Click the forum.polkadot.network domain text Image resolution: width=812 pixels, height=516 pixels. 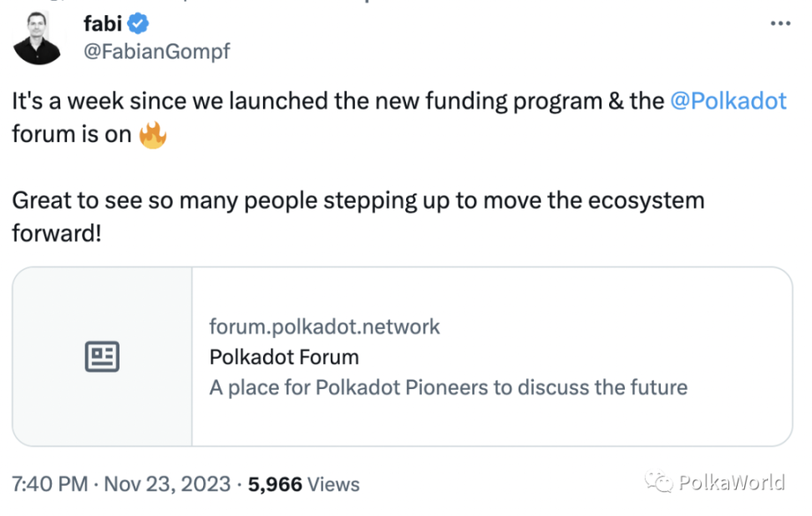click(x=324, y=326)
